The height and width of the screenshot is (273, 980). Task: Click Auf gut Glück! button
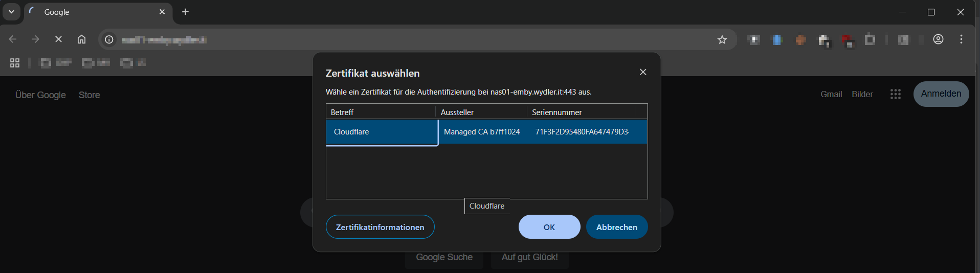click(x=529, y=258)
